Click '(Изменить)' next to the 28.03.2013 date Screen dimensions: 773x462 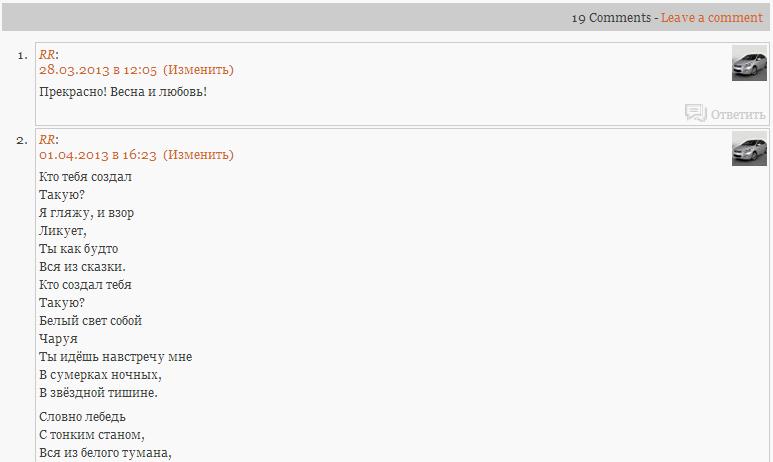[x=198, y=70]
